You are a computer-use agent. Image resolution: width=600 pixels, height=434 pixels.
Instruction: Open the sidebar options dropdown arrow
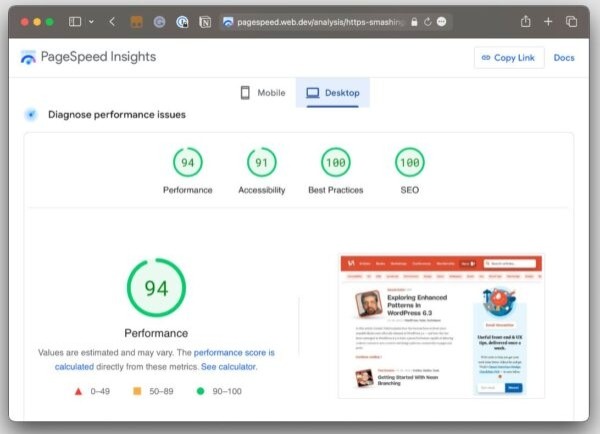91,21
